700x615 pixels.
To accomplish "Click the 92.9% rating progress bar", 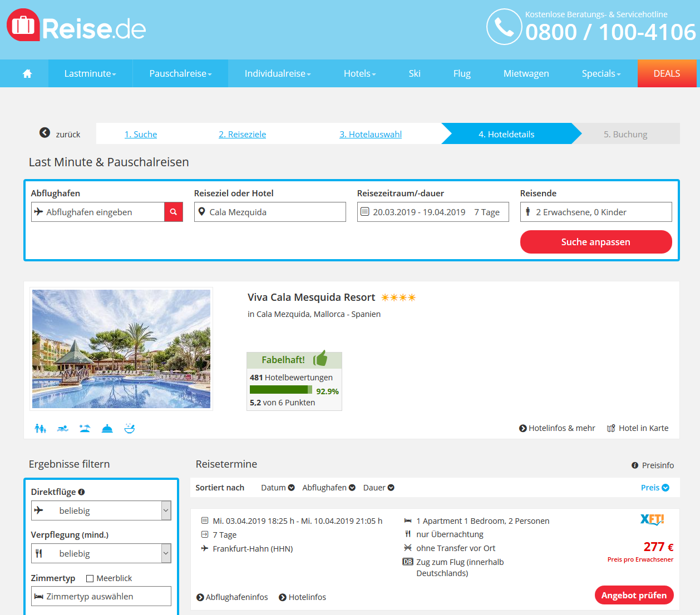I will [281, 390].
